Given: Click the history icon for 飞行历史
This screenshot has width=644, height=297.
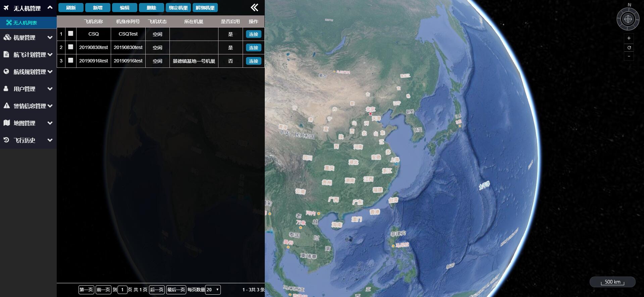Looking at the screenshot, I should [6, 140].
